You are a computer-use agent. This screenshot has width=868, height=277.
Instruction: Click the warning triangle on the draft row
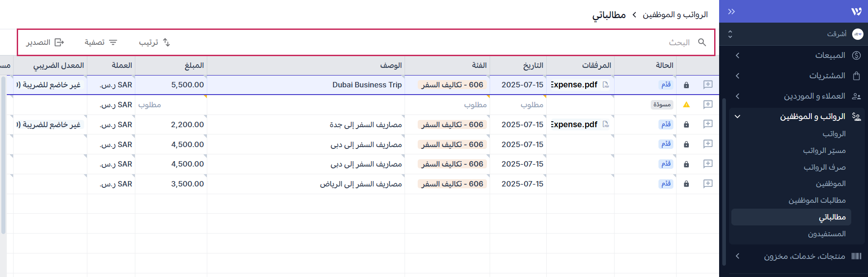pyautogui.click(x=686, y=105)
